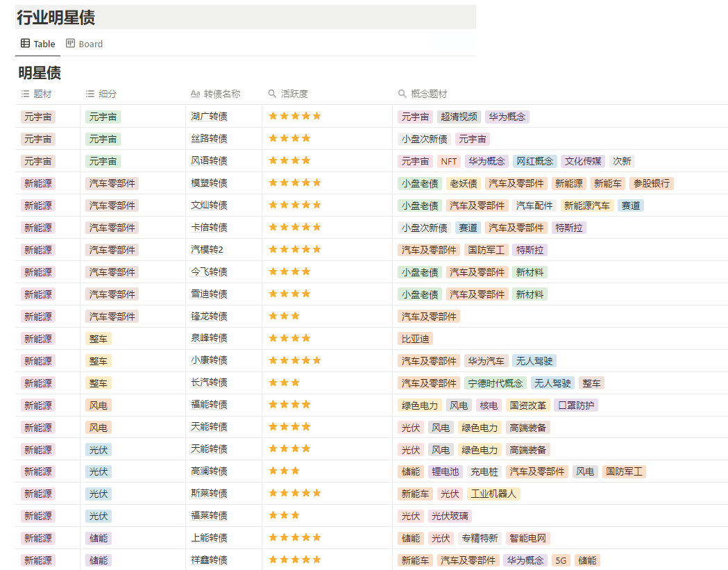This screenshot has width=728, height=570.
Task: Select the 今飞转债 cell
Action: tap(224, 271)
